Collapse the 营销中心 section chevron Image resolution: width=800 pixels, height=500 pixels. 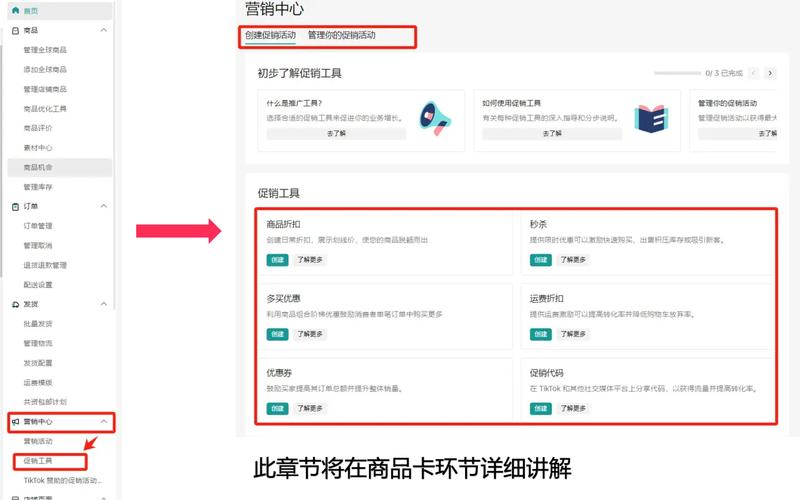click(x=104, y=421)
